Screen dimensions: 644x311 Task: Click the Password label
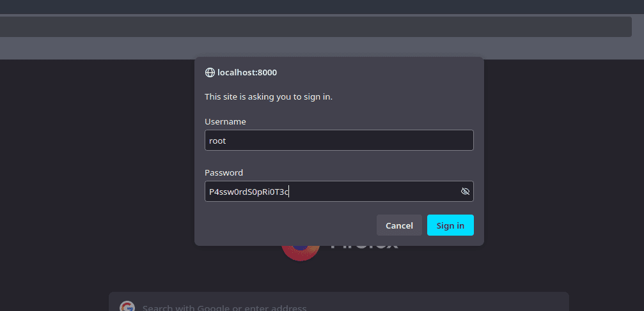click(224, 172)
